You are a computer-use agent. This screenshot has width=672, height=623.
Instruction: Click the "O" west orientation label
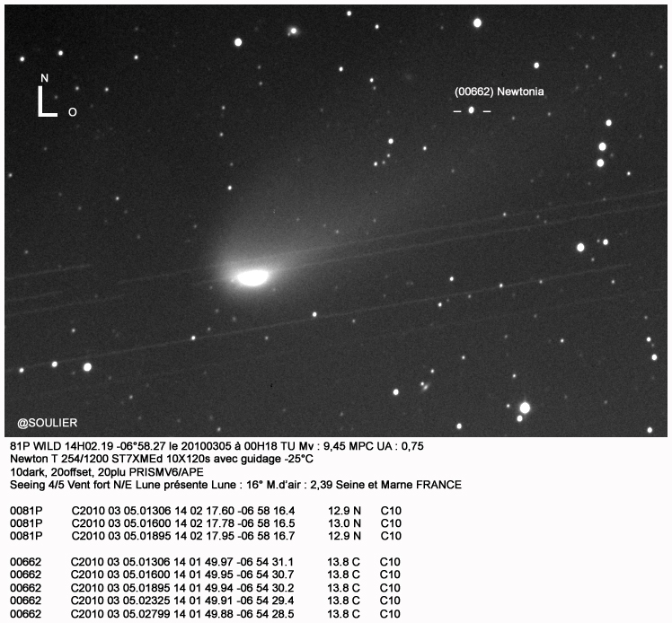73,112
